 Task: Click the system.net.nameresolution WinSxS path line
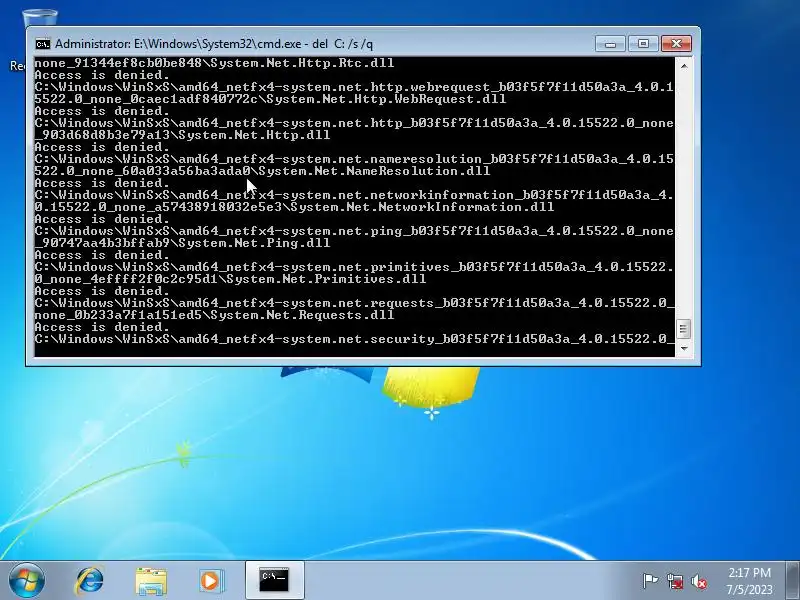click(x=354, y=159)
